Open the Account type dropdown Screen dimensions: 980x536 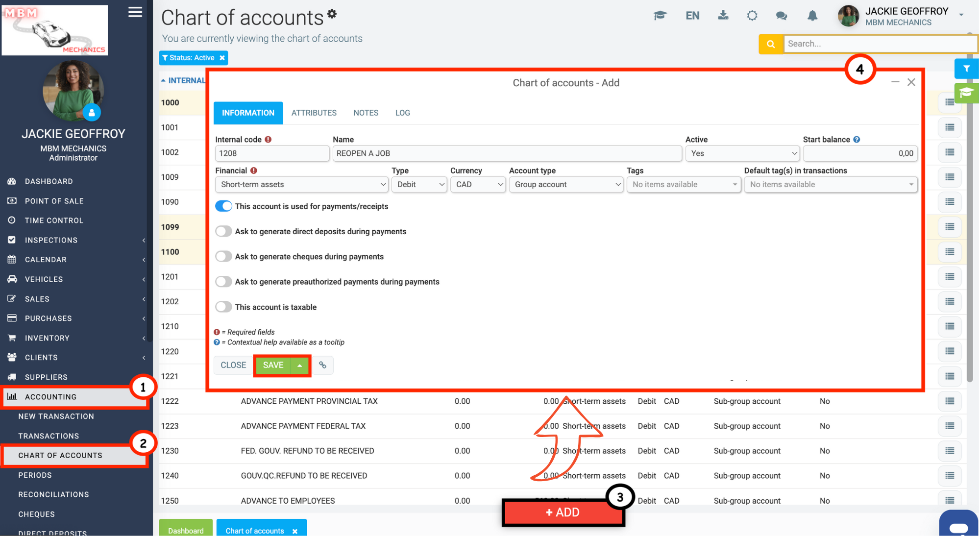click(566, 185)
